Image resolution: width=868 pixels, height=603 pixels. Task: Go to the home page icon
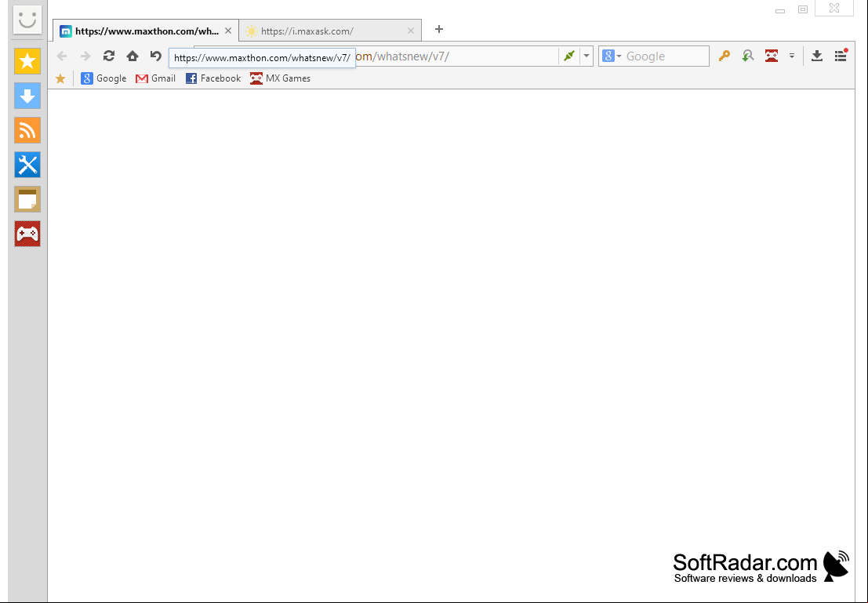(x=133, y=56)
